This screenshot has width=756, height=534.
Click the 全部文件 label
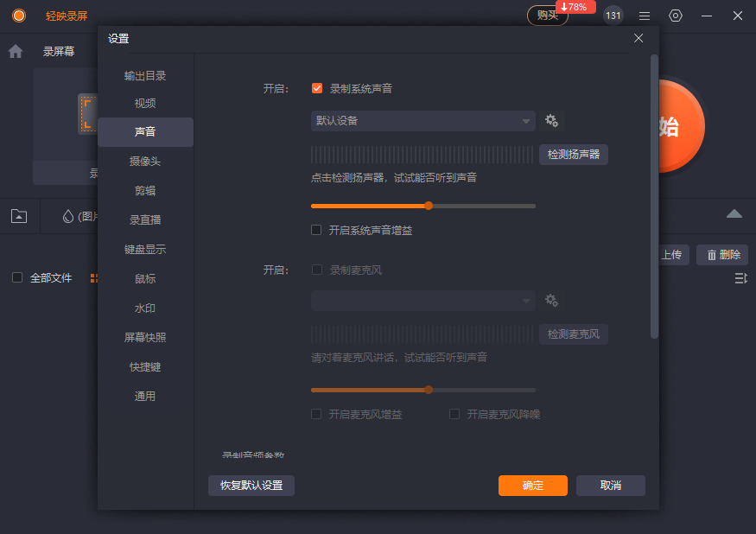click(51, 278)
